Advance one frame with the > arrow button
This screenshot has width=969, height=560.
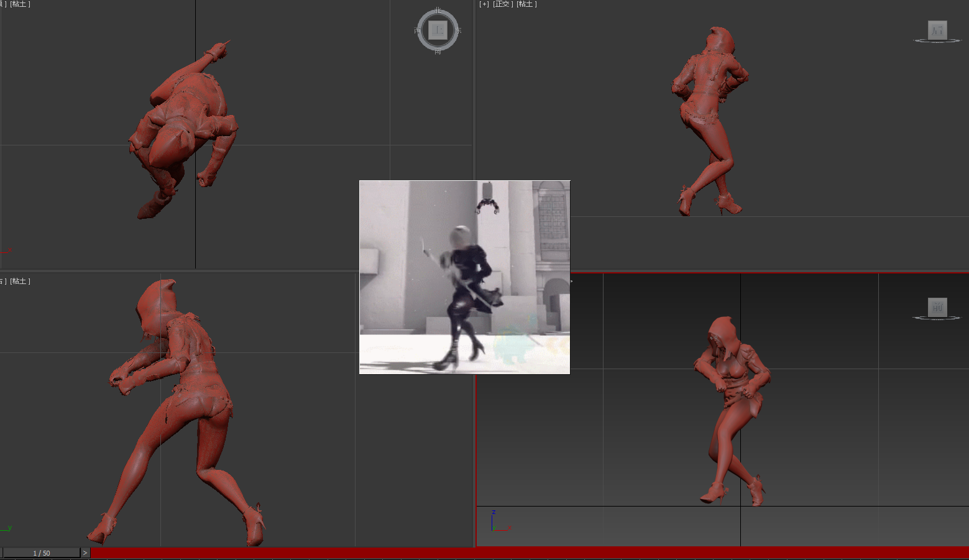pyautogui.click(x=85, y=553)
